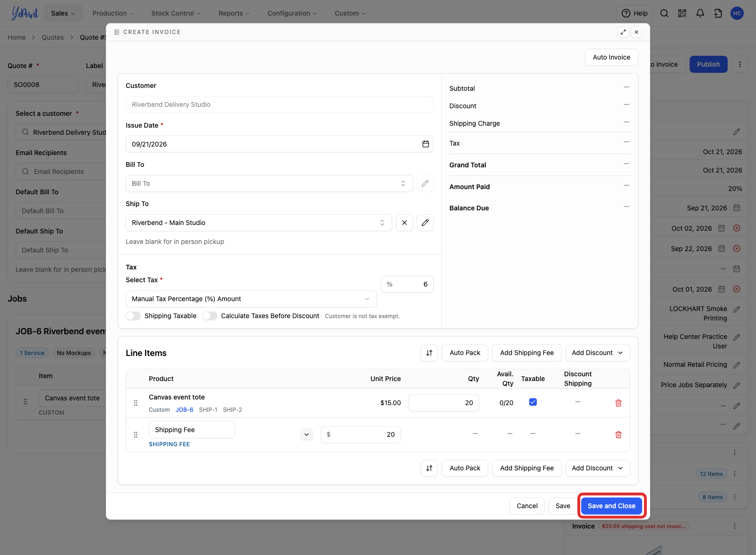Viewport: 756px width, 555px height.
Task: Delete the Canvas event tote line item
Action: click(x=619, y=403)
